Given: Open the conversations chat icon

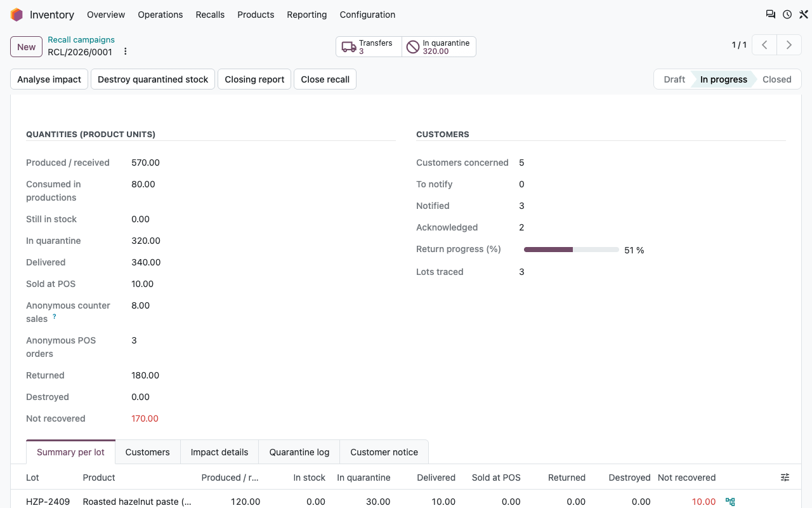Looking at the screenshot, I should click(x=770, y=15).
